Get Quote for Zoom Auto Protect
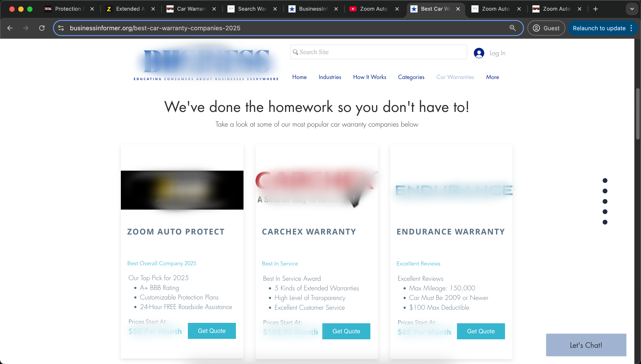 tap(211, 331)
